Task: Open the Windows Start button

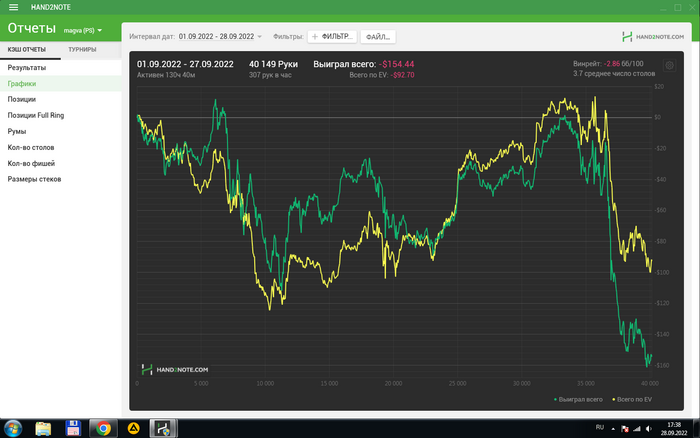Action: click(x=13, y=429)
